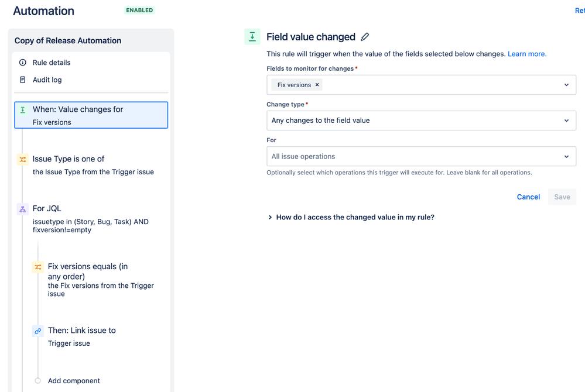585x392 pixels.
Task: Click the orange condition icon for Issue Type
Action: click(x=23, y=160)
